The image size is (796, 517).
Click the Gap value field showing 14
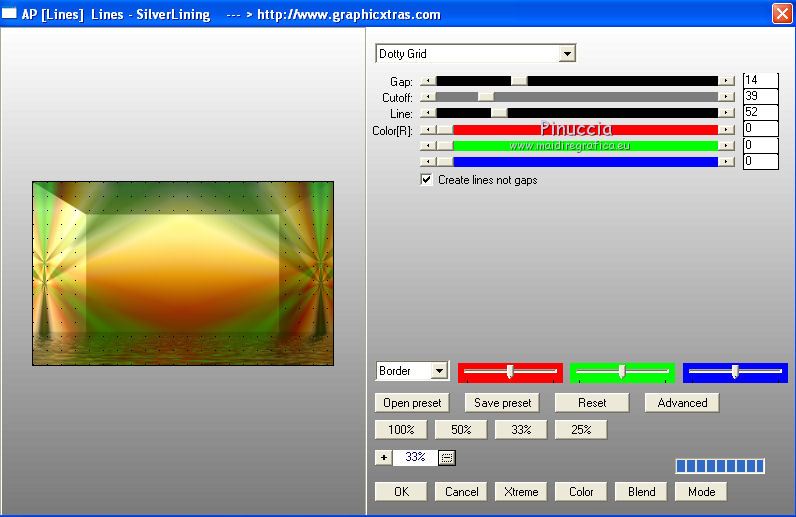coord(760,80)
